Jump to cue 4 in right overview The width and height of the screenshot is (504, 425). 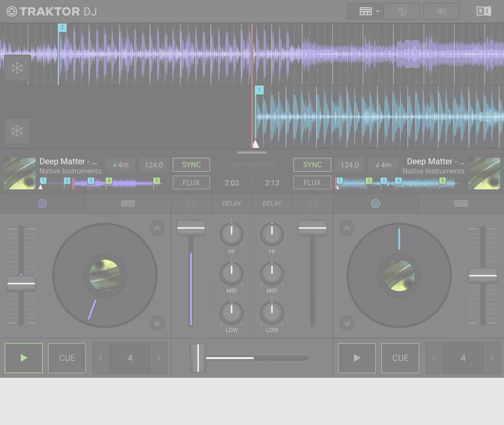click(398, 181)
